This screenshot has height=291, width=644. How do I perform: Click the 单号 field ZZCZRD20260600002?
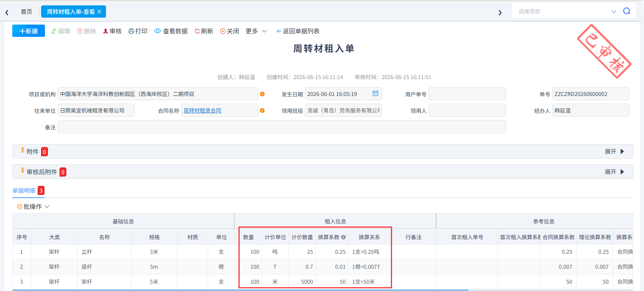(x=591, y=94)
